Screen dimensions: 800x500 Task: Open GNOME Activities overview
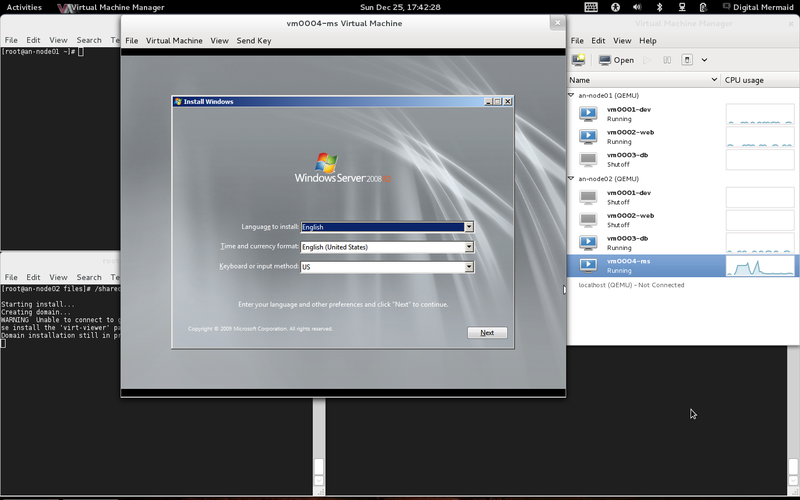click(24, 7)
